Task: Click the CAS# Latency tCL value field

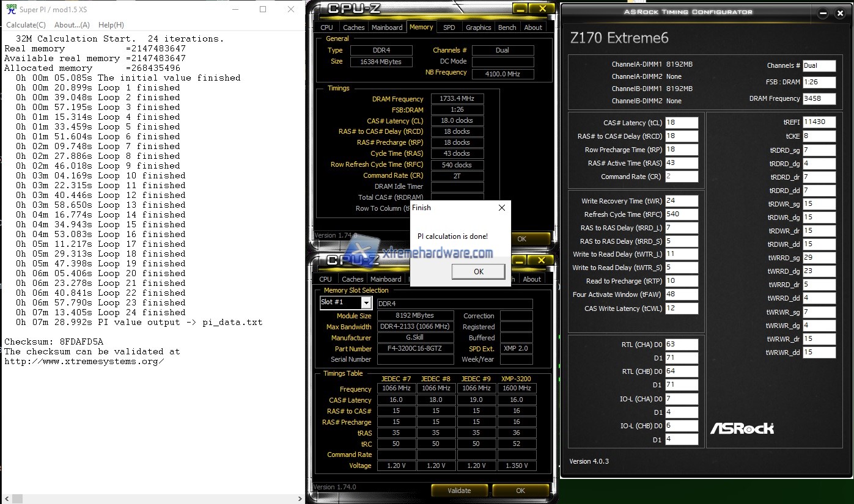Action: (682, 122)
